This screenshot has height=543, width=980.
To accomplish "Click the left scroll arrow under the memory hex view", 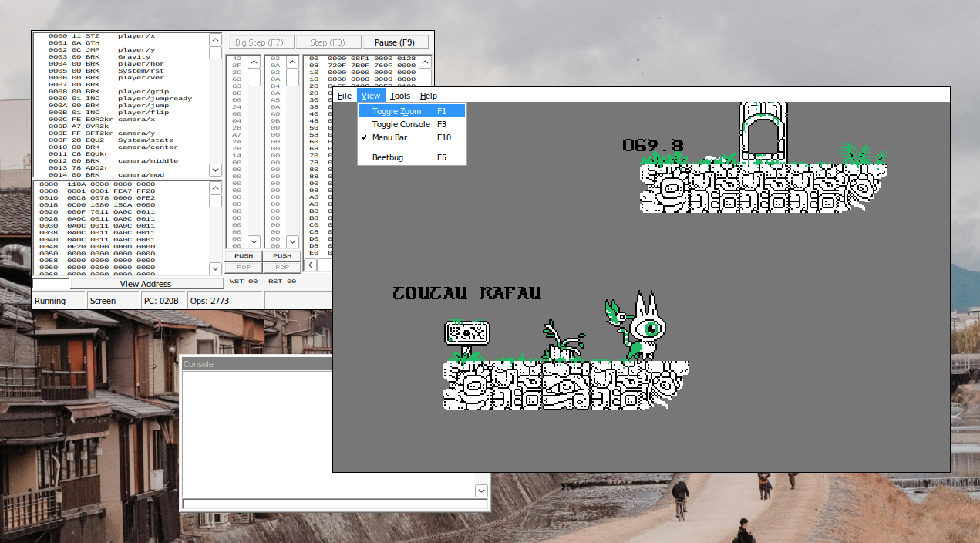I will pos(310,265).
